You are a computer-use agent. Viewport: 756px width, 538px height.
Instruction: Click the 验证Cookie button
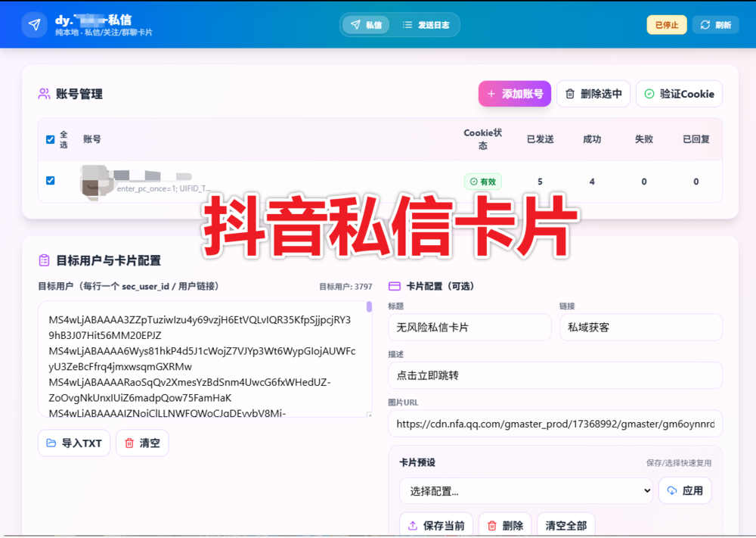pyautogui.click(x=679, y=94)
